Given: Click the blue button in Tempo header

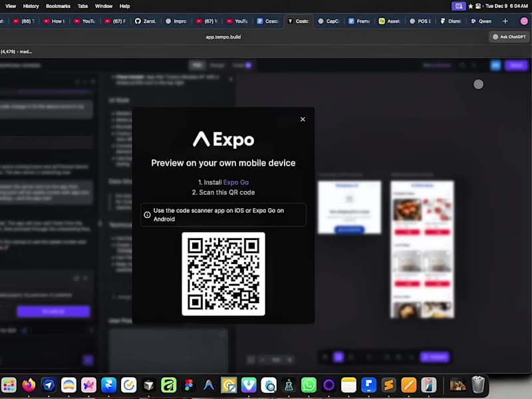Looking at the screenshot, I should 495,65.
